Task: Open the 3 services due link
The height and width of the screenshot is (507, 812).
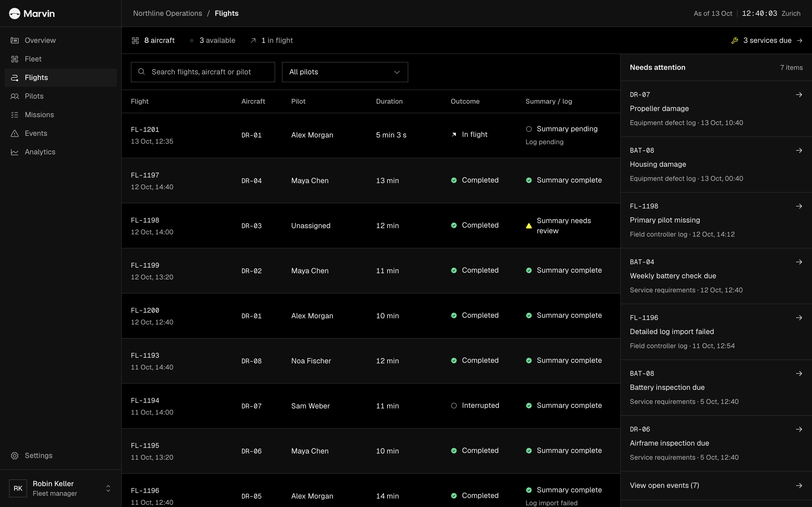Action: tap(767, 41)
